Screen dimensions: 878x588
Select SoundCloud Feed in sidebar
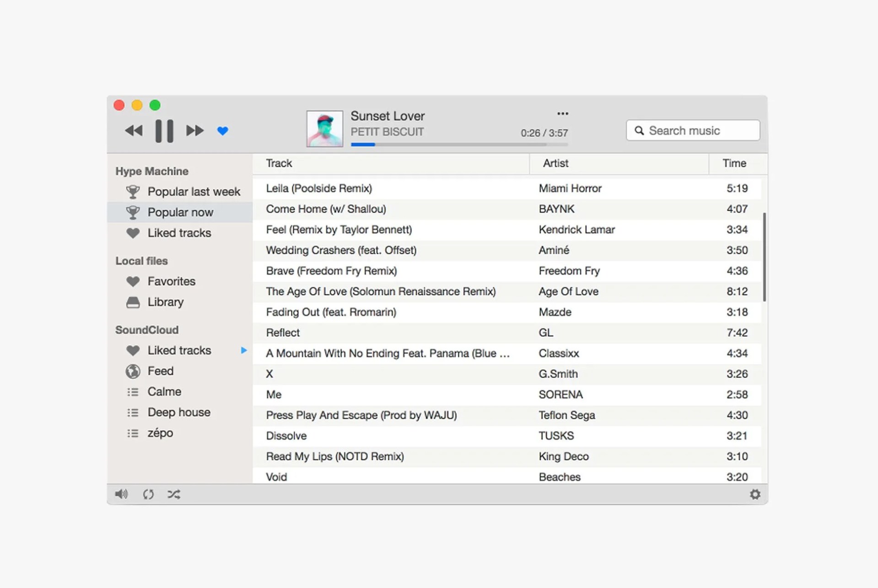[160, 371]
